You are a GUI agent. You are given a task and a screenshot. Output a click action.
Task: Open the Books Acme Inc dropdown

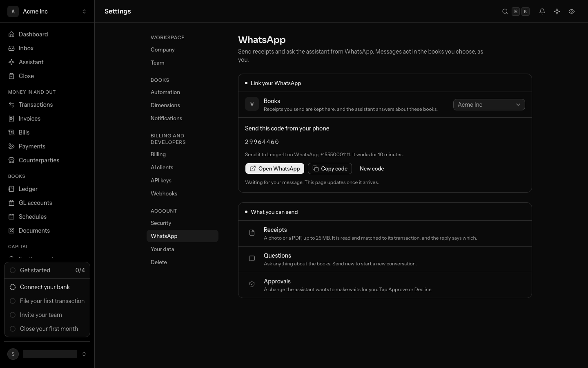[489, 105]
